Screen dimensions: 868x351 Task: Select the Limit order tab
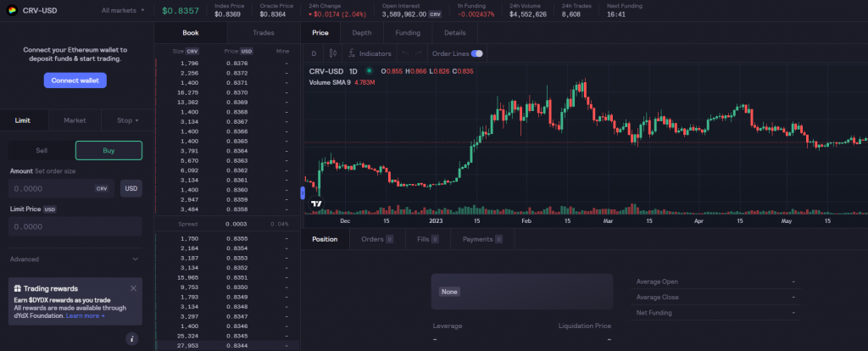coord(23,120)
